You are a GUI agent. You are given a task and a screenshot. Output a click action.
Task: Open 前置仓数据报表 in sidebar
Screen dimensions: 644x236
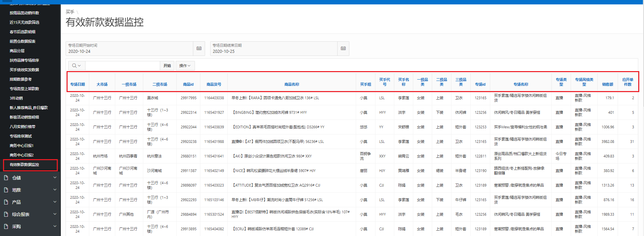(22, 41)
